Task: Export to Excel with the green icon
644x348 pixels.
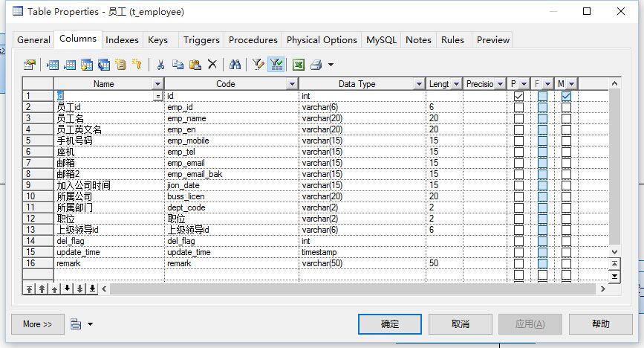Action: pos(298,65)
